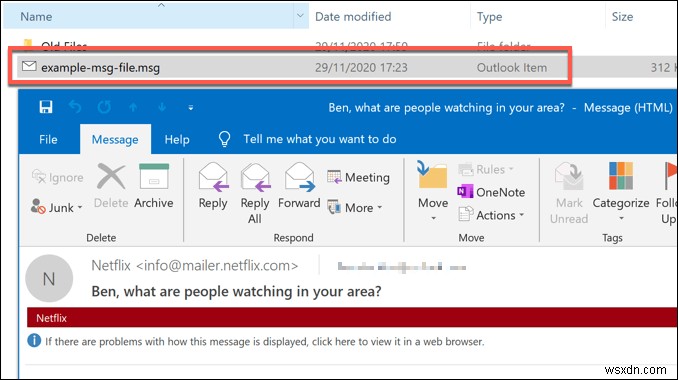The width and height of the screenshot is (678, 380).
Task: Click sender Netflix info@mailer.netflix.com address
Action: (x=195, y=265)
